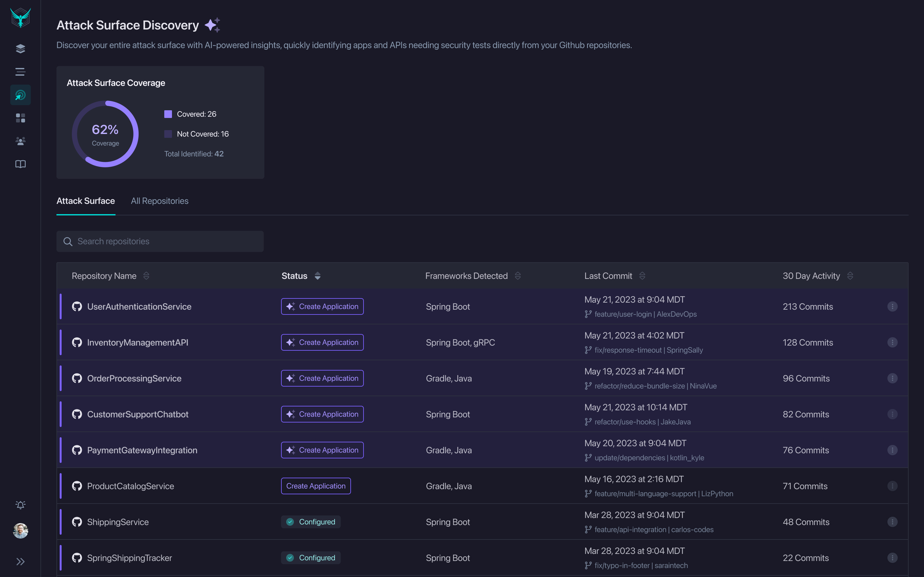Image resolution: width=924 pixels, height=577 pixels.
Task: Sort by Last Commit column
Action: pyautogui.click(x=642, y=276)
